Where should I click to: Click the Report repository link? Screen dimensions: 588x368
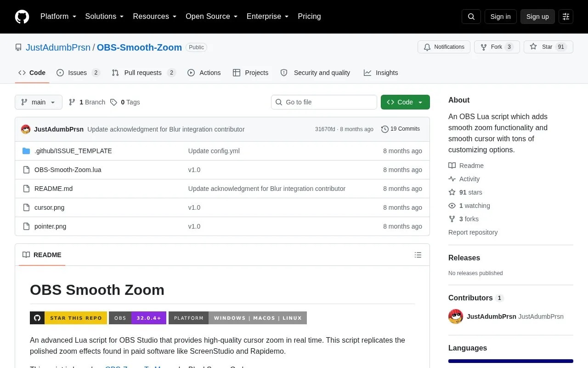pyautogui.click(x=473, y=232)
